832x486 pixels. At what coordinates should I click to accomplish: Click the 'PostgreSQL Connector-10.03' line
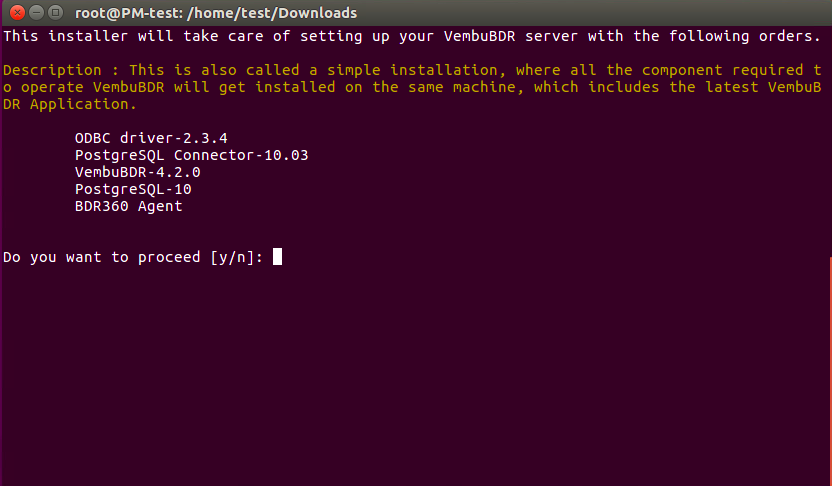[192, 155]
